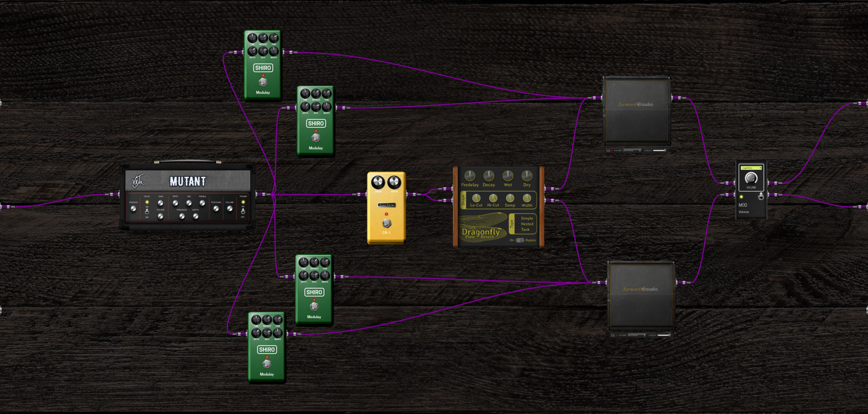
Task: Click the Dragonfly Lo-Cut knob
Action: point(476,198)
